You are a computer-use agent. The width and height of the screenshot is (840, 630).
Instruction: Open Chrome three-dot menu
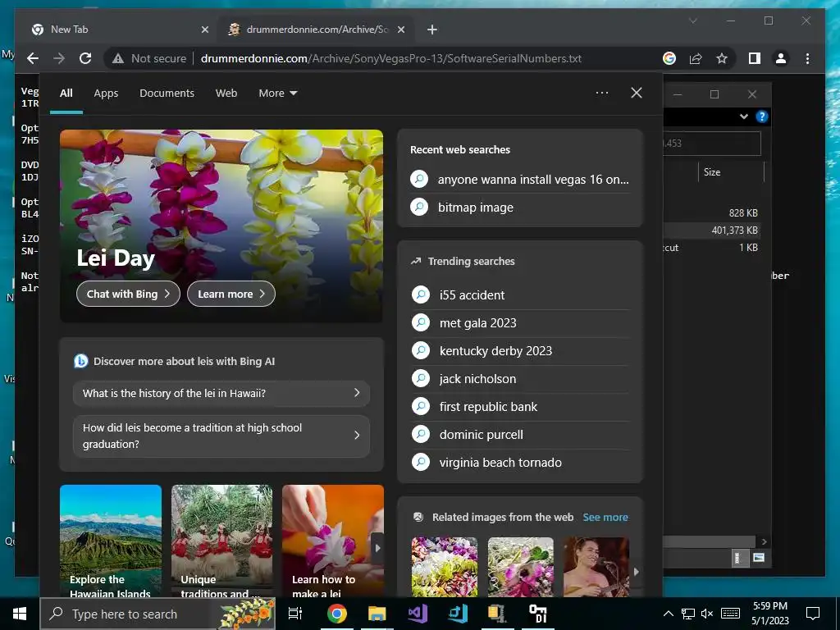(x=807, y=58)
